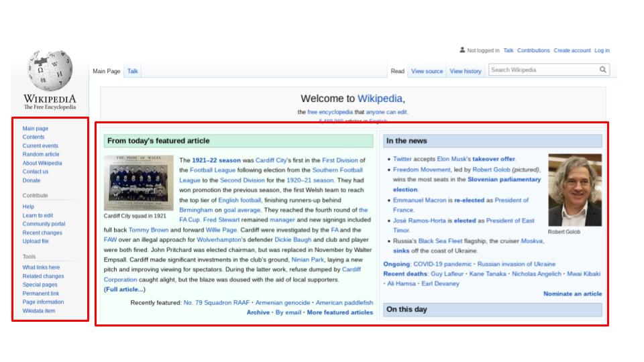Open the Robert Golob portrait image
Image resolution: width=644 pixels, height=362 pixels.
pyautogui.click(x=575, y=190)
